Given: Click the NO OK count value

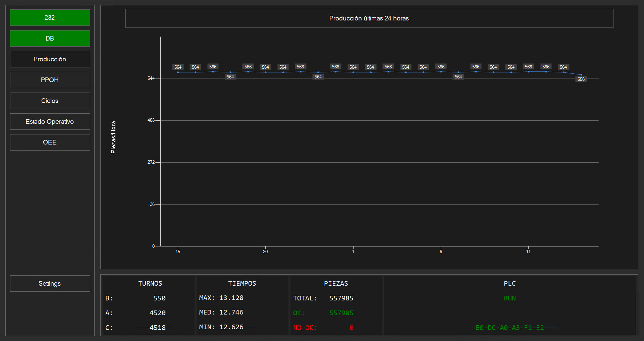Looking at the screenshot, I should 351,328.
